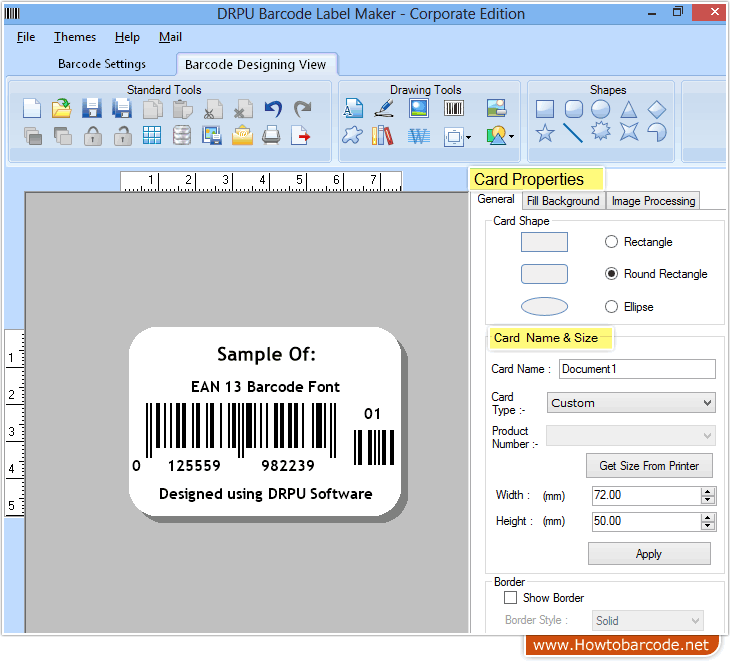Increase the Width value with up arrow
Image resolution: width=730 pixels, height=662 pixels.
click(x=708, y=491)
